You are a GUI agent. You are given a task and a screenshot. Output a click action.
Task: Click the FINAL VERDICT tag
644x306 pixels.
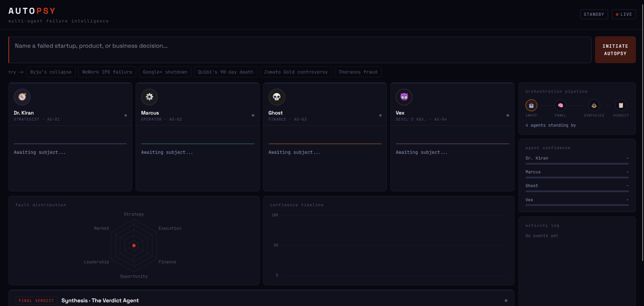[x=36, y=301]
